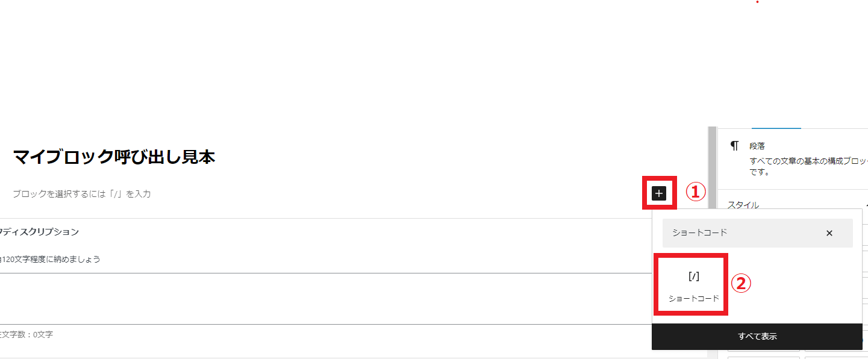Click the blue-underlined active sidebar tab
Image resolution: width=868 pixels, height=359 pixels.
(776, 127)
